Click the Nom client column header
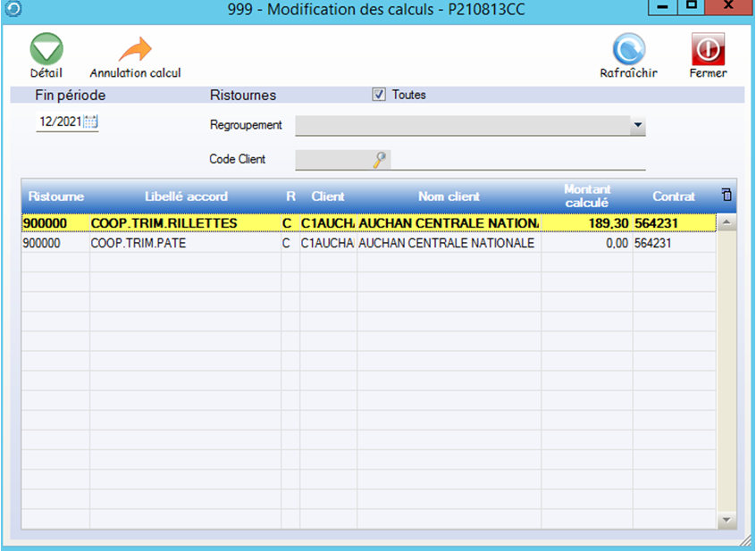Image resolution: width=756 pixels, height=551 pixels. [x=449, y=196]
